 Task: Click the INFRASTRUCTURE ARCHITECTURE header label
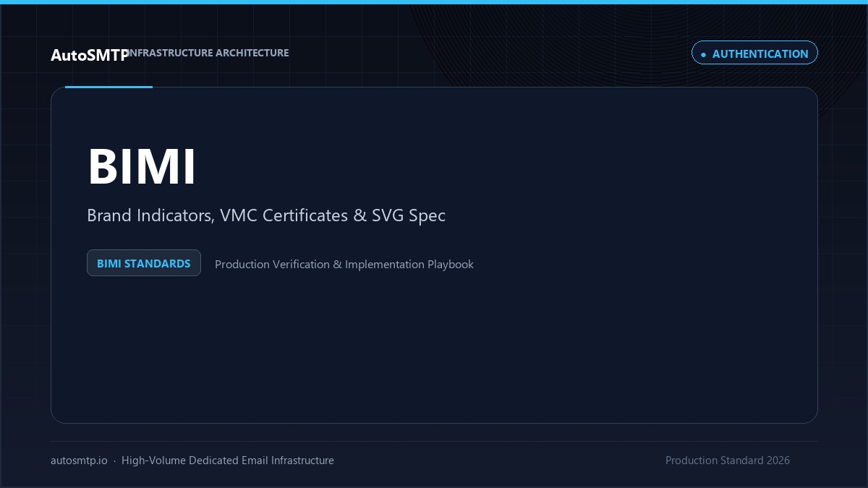click(x=208, y=53)
